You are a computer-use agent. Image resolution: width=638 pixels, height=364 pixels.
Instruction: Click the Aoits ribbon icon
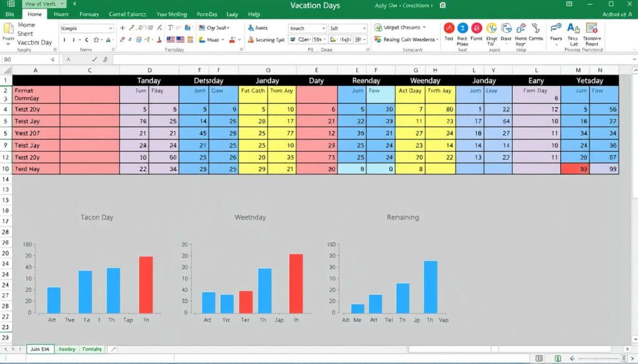pos(251,28)
